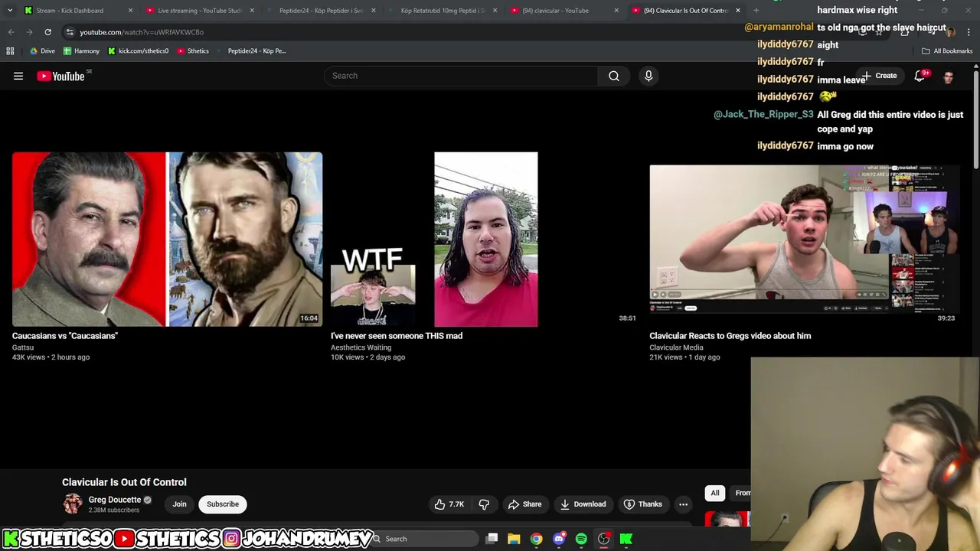Open YouTube notifications bell
The width and height of the screenshot is (980, 551).
click(x=920, y=76)
